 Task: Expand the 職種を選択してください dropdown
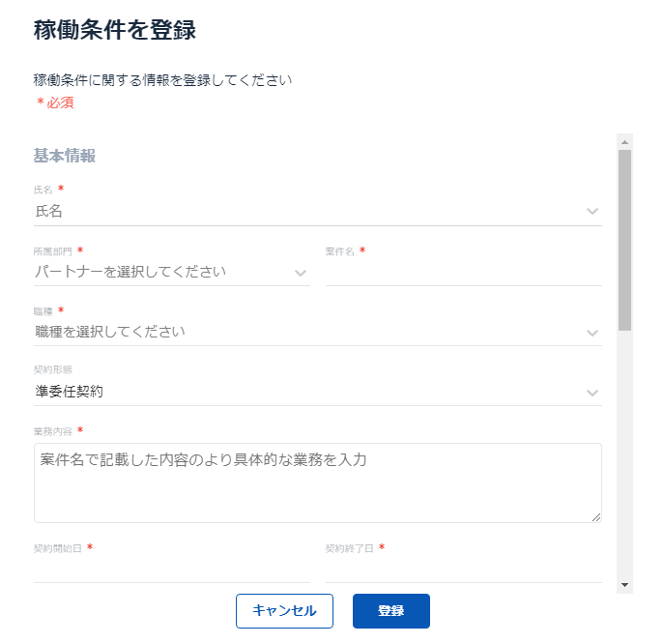(x=309, y=332)
